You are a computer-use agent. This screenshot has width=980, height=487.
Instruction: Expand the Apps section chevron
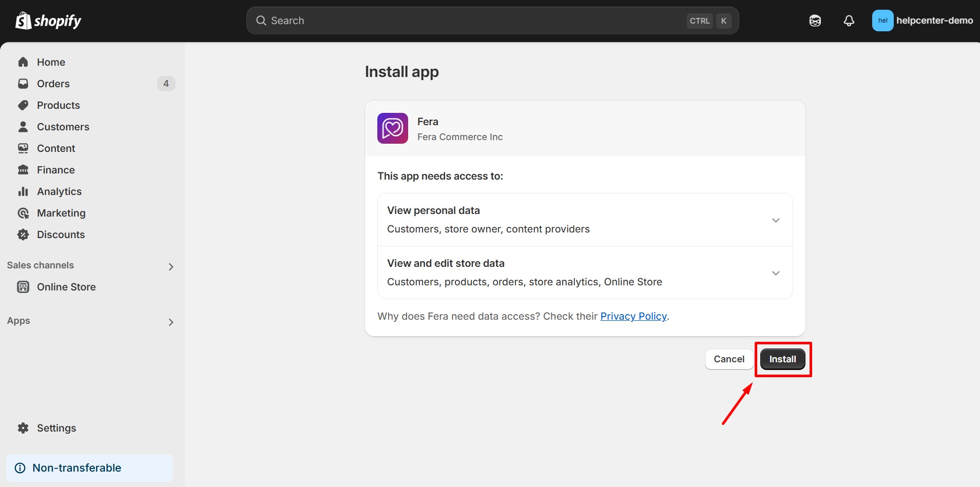tap(171, 322)
